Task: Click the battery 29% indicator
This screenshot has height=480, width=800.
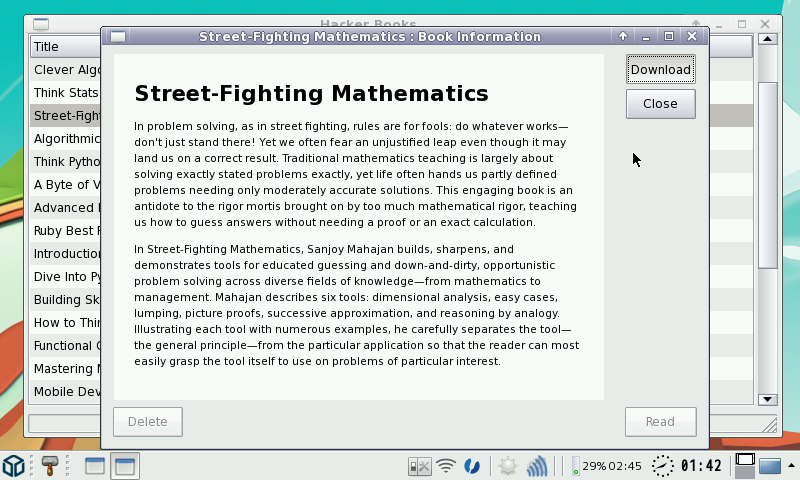Action: (x=607, y=466)
